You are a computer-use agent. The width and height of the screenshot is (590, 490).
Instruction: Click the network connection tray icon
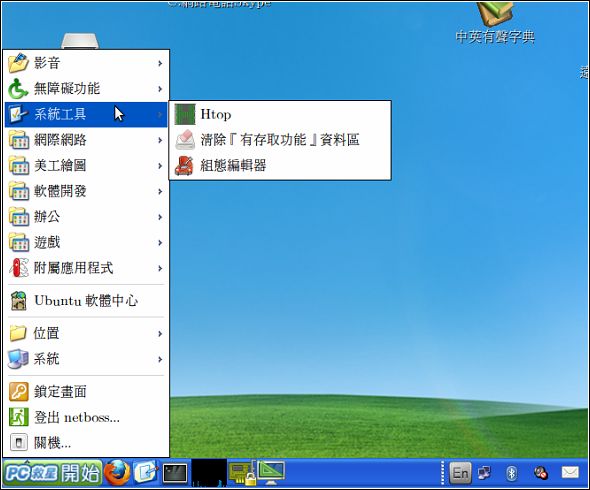click(x=484, y=473)
